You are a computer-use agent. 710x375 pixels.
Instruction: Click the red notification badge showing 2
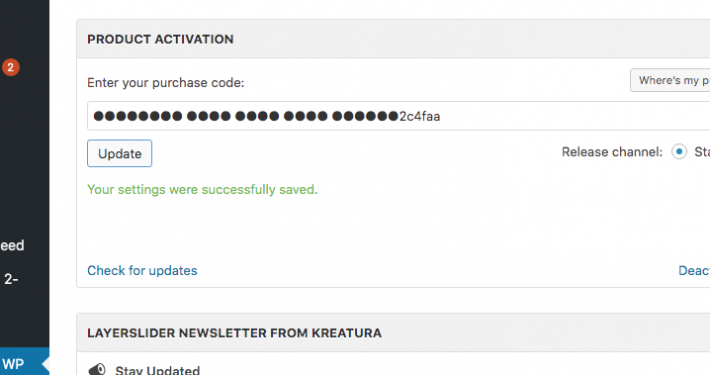(10, 67)
